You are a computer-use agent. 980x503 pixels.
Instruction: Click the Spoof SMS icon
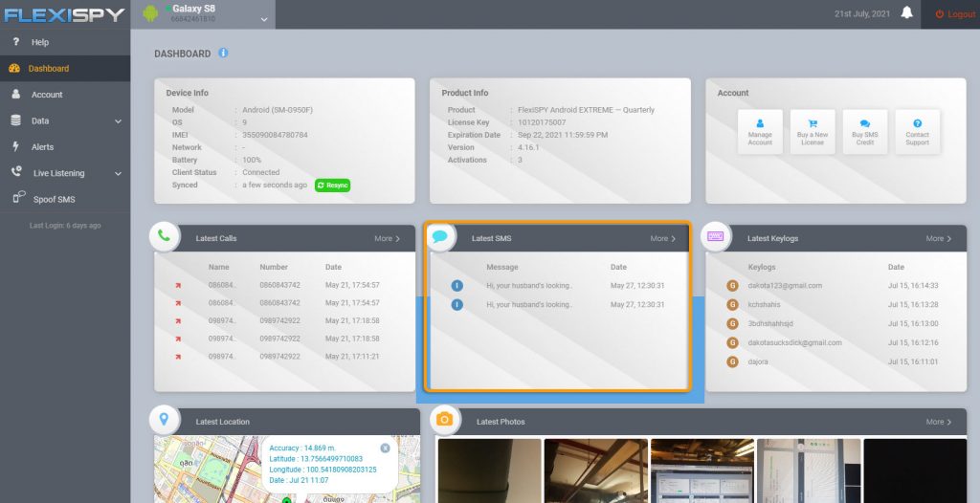point(19,198)
